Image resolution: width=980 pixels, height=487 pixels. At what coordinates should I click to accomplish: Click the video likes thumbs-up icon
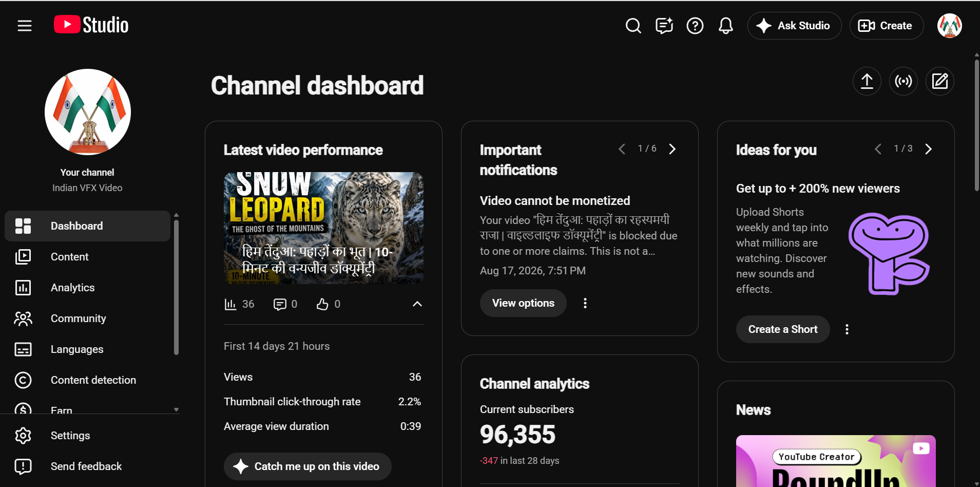coord(322,304)
